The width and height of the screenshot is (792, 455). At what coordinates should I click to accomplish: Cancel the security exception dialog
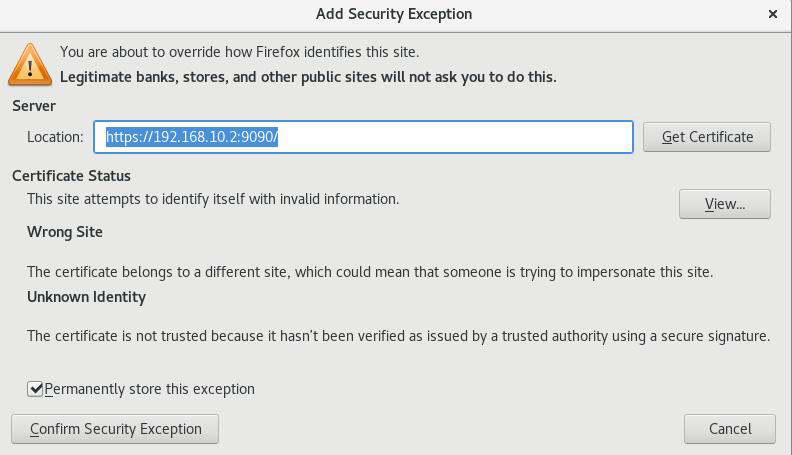pyautogui.click(x=730, y=429)
